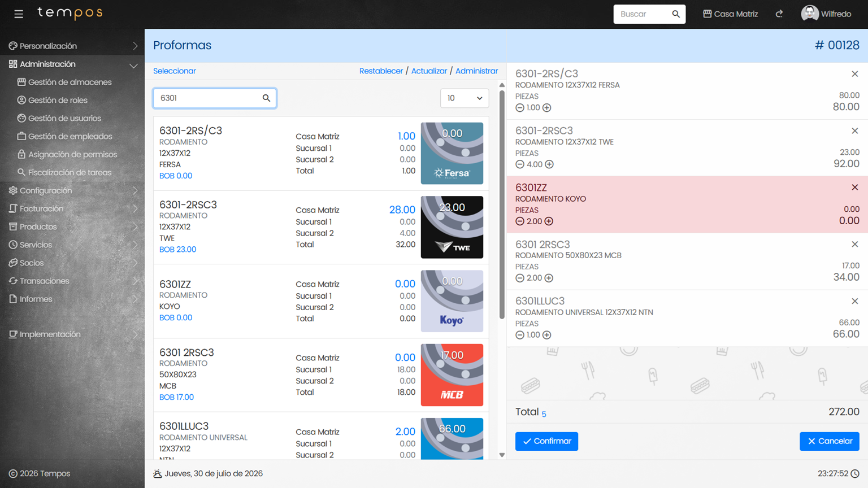Click Casa Matriz stock 28.00 value
868x488 pixels.
tap(402, 210)
